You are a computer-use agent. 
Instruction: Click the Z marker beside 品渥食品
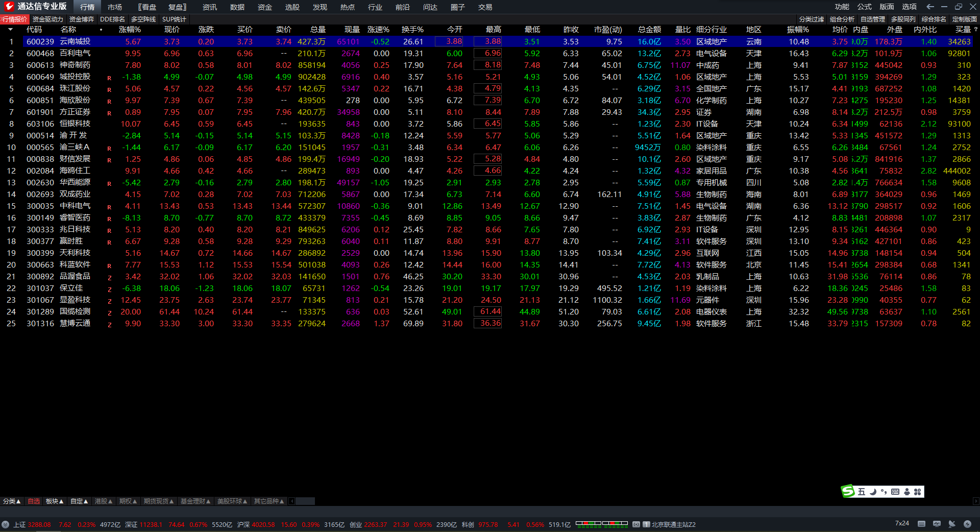pos(109,278)
